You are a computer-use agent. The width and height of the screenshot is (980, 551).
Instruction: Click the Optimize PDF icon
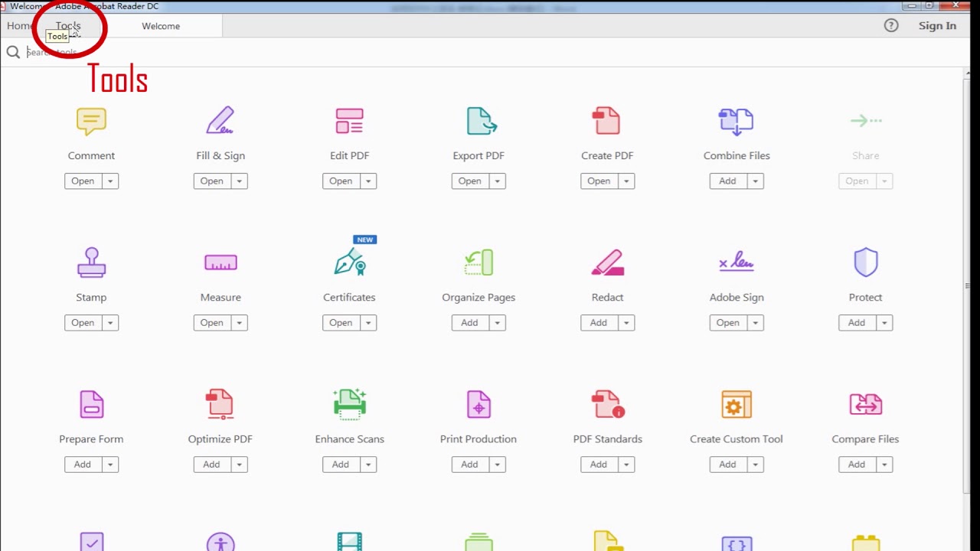click(220, 404)
